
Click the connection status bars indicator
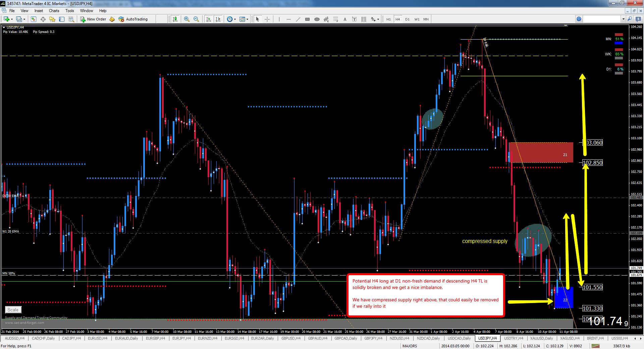(595, 346)
